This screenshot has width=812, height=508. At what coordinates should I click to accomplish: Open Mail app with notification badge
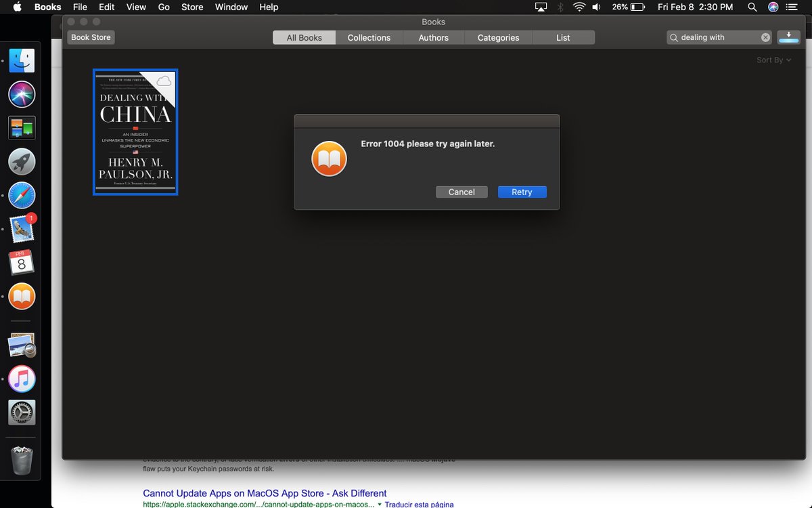22,229
